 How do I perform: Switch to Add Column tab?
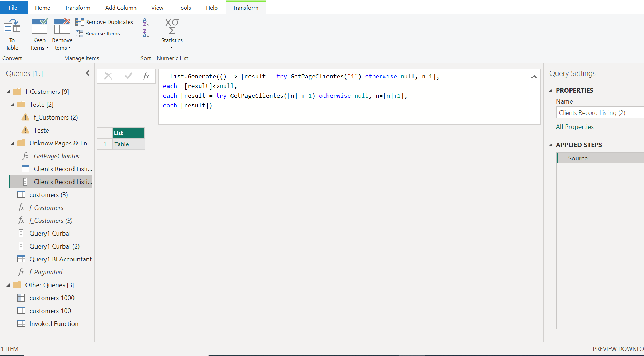pos(121,8)
